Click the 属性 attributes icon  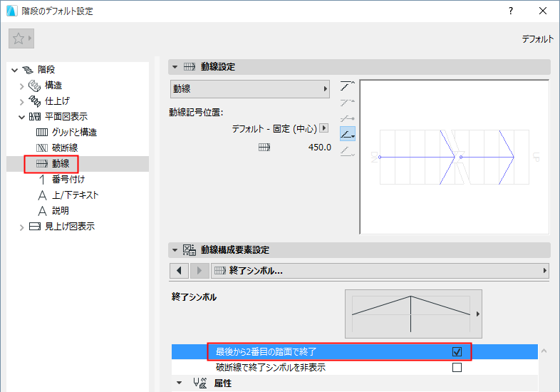click(x=200, y=383)
